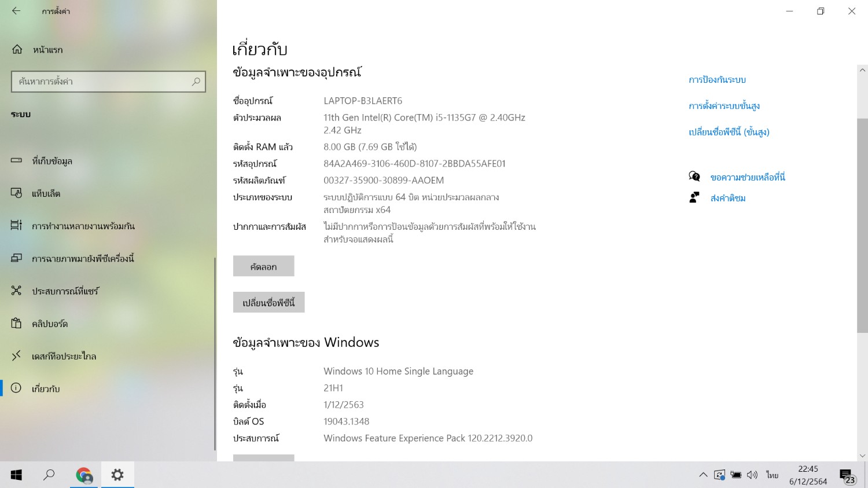Open Chrome from taskbar
This screenshot has height=488, width=868.
pos(84,475)
